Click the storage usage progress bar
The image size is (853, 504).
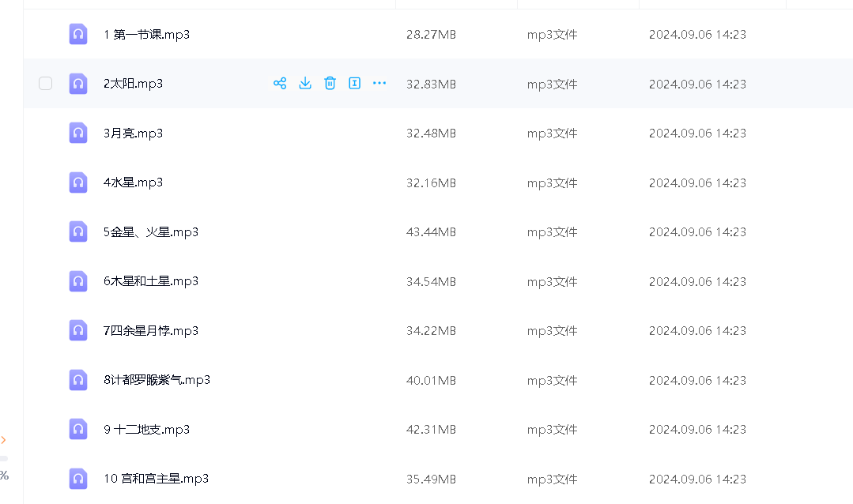[x=4, y=458]
